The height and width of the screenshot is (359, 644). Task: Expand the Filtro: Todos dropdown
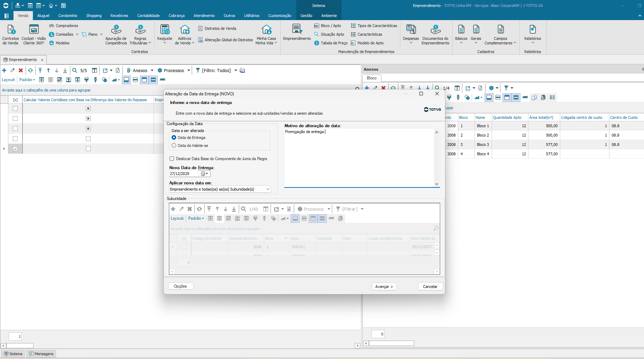tap(236, 70)
